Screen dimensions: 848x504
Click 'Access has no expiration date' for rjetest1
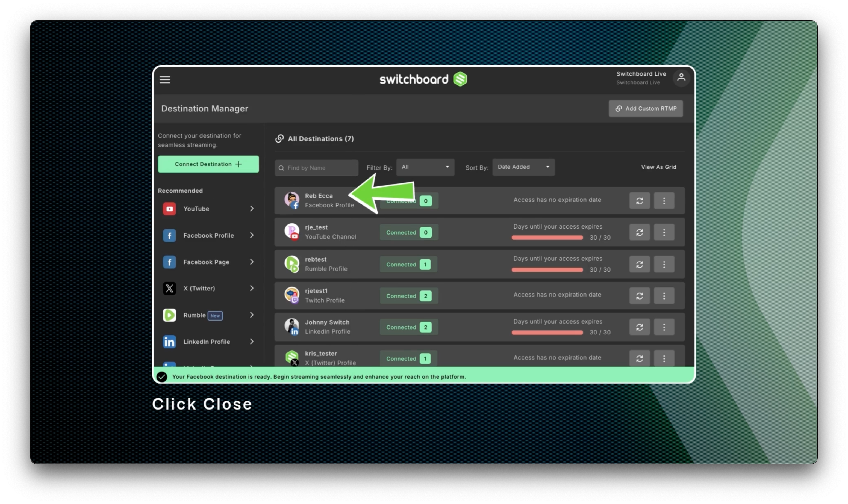557,295
